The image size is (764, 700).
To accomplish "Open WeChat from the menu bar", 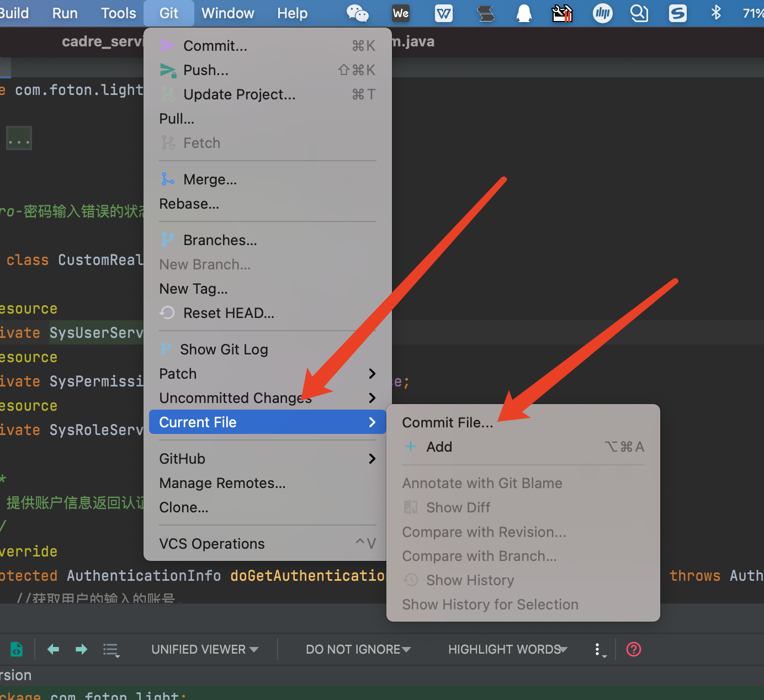I will click(357, 13).
